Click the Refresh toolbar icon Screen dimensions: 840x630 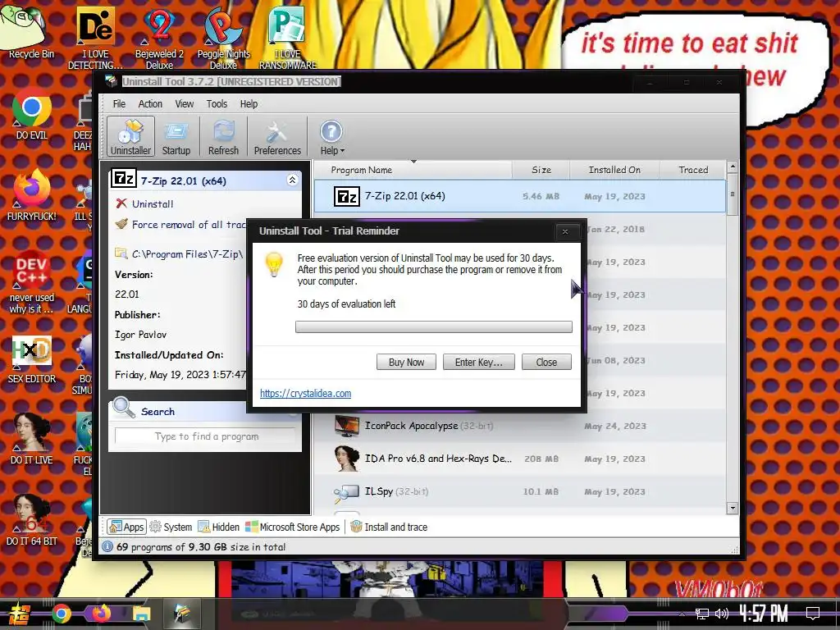[223, 137]
